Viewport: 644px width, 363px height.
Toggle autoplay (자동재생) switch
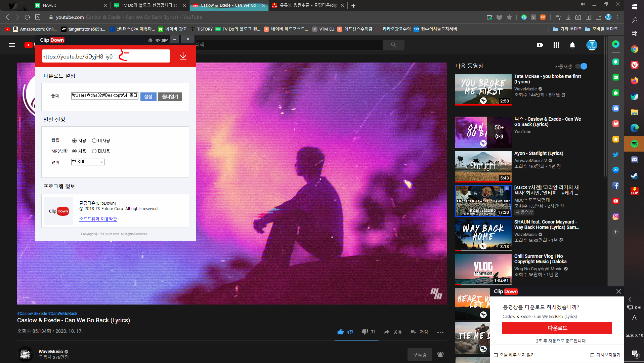(581, 66)
